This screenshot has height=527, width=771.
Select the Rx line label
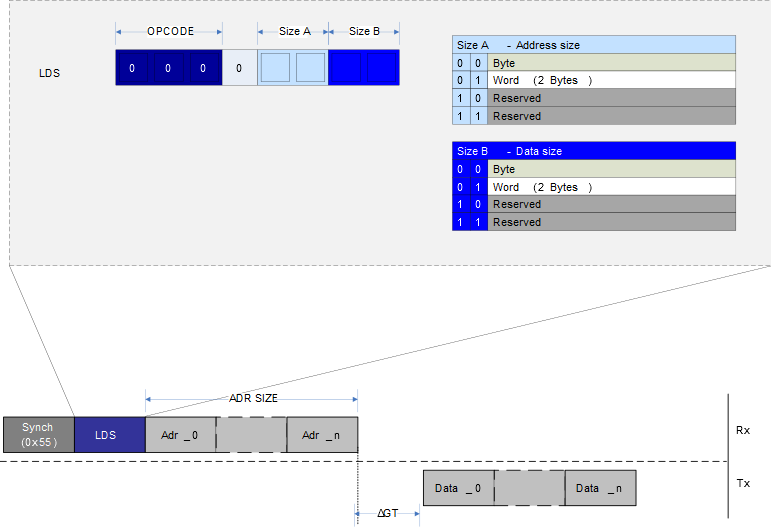click(x=742, y=430)
